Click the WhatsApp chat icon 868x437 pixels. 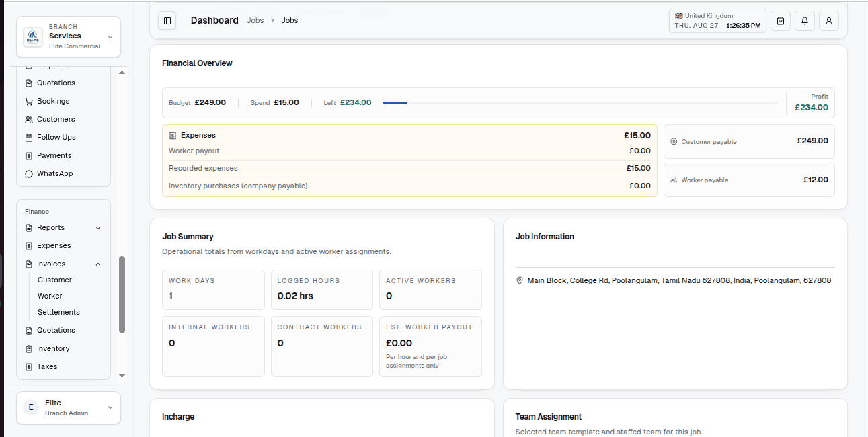(29, 174)
